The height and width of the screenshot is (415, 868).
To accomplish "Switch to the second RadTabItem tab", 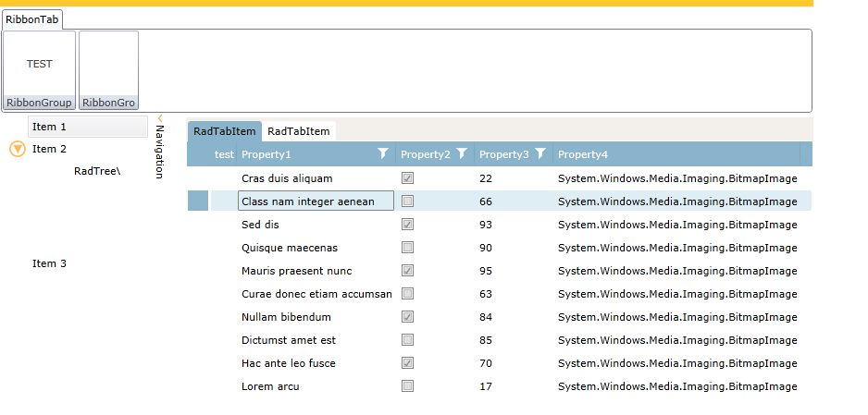I will [x=298, y=132].
